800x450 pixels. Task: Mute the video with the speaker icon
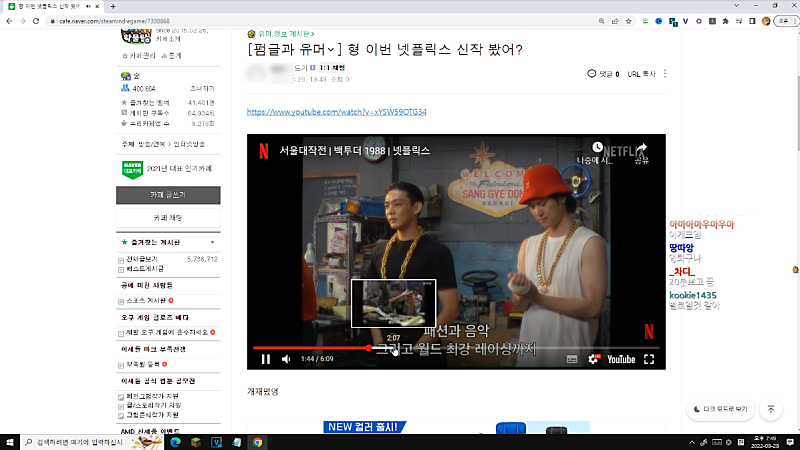pyautogui.click(x=286, y=359)
